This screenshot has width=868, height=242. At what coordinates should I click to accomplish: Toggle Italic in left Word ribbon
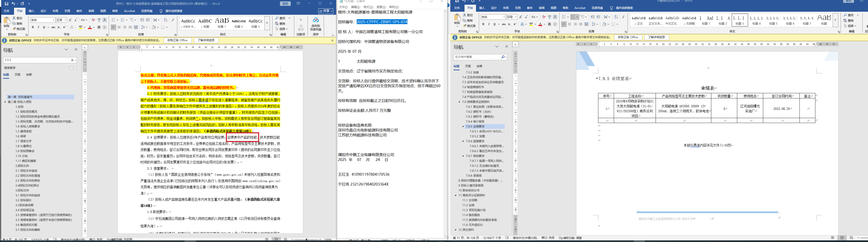pyautogui.click(x=38, y=27)
